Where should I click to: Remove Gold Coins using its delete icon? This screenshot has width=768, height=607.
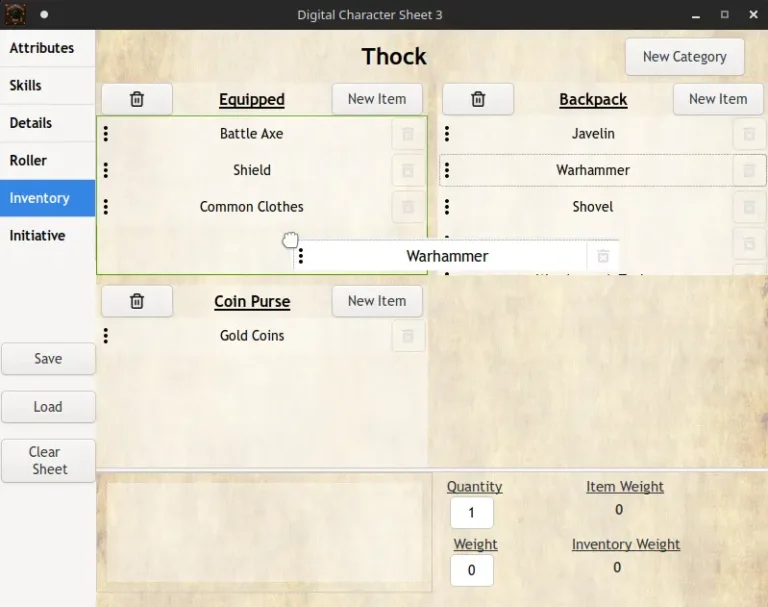(x=408, y=336)
